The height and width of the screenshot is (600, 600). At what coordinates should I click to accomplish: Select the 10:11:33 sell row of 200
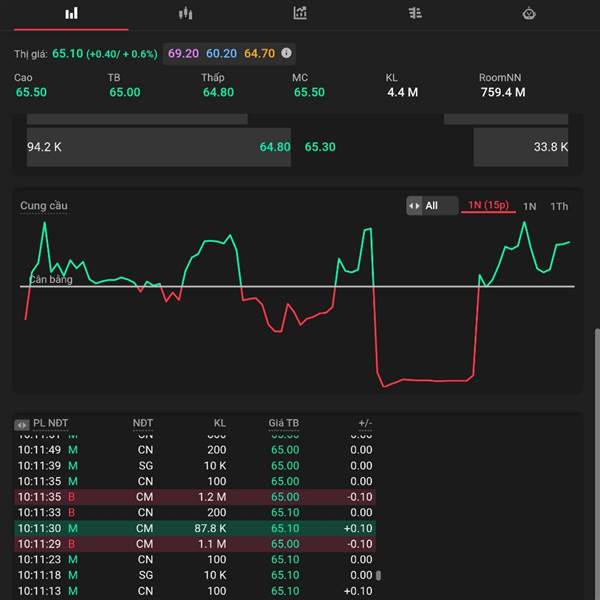click(195, 512)
